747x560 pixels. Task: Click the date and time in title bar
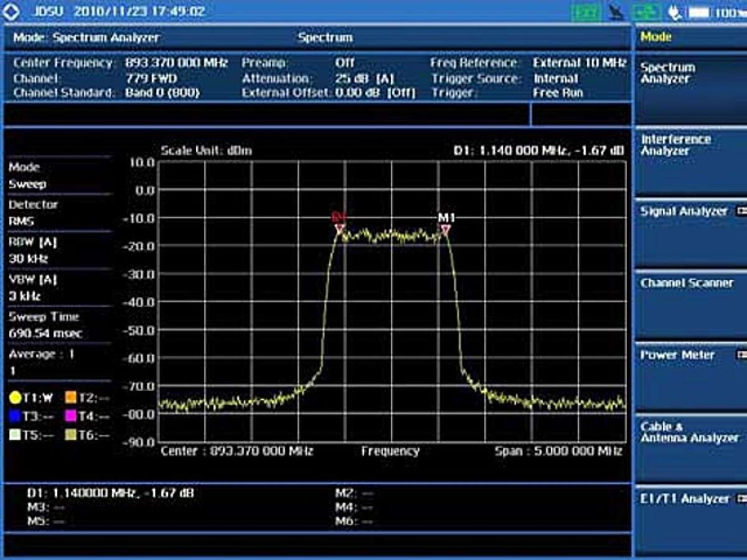pos(139,11)
